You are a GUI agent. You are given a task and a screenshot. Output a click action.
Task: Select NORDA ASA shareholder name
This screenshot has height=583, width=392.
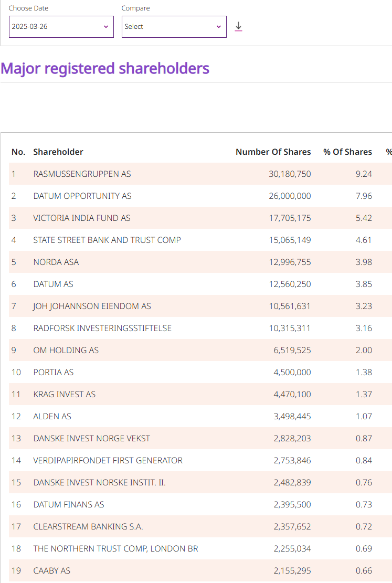coord(56,262)
